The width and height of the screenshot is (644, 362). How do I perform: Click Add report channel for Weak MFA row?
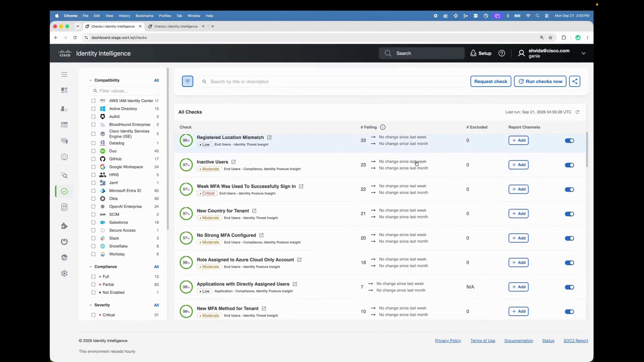pos(519,189)
